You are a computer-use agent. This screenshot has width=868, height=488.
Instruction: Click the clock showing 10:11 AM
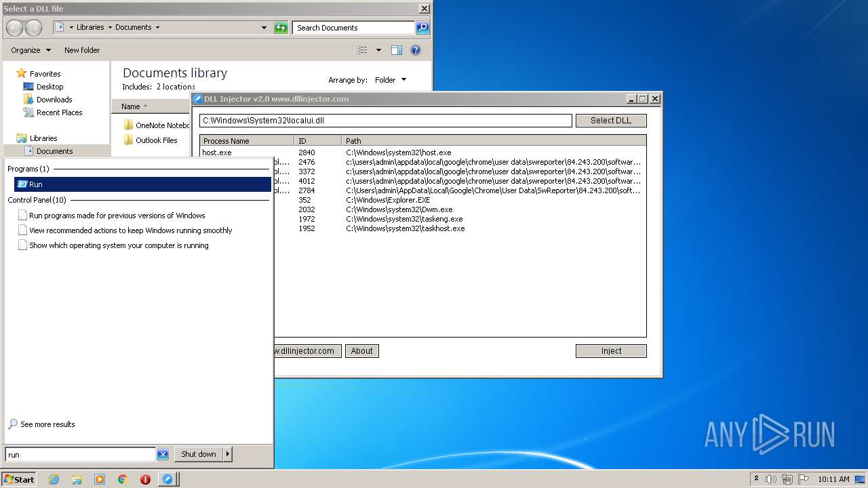tap(833, 479)
